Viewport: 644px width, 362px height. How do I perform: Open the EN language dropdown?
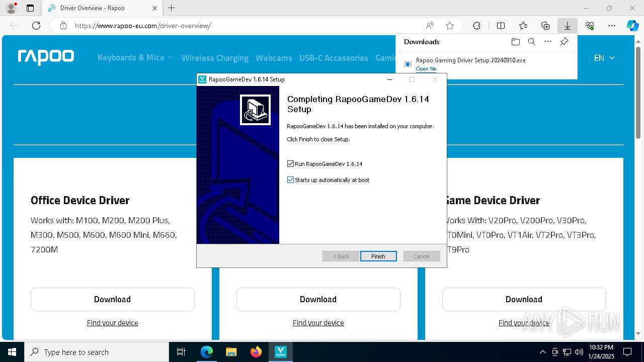[x=604, y=58]
